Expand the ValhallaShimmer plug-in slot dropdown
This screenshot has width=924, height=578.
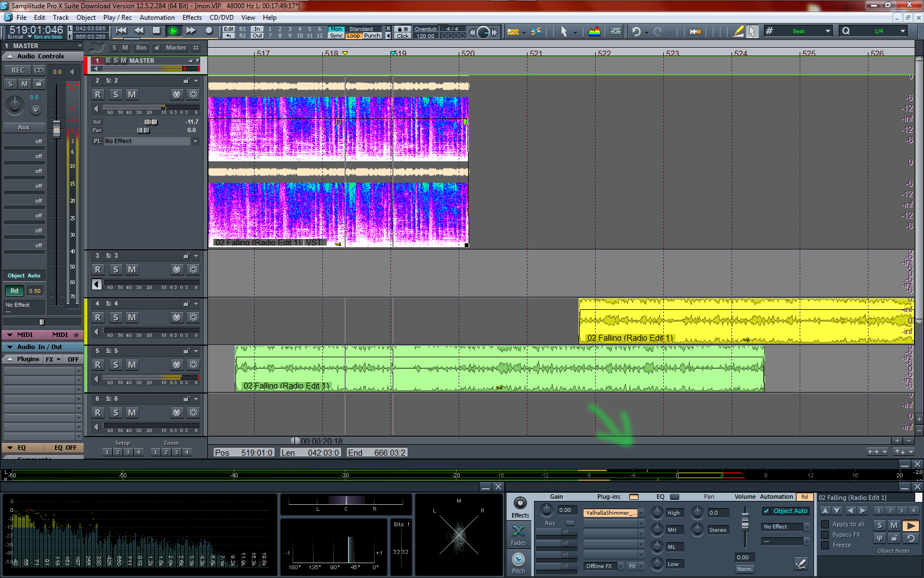[x=641, y=513]
